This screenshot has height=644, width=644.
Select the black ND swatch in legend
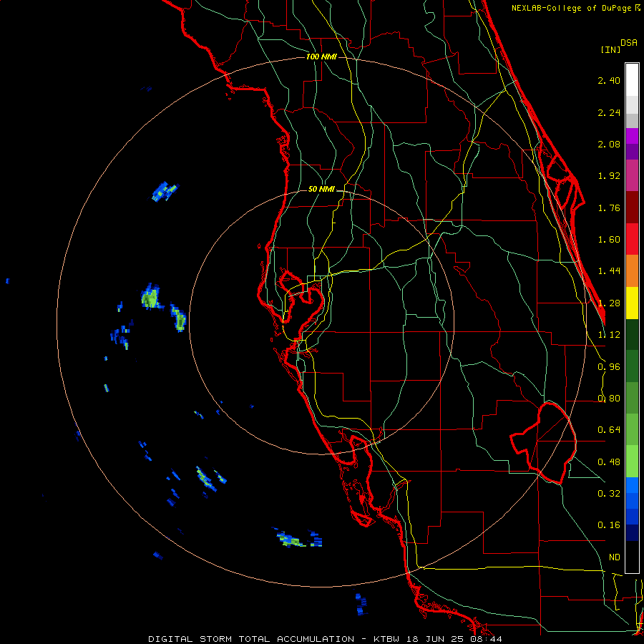tap(632, 557)
